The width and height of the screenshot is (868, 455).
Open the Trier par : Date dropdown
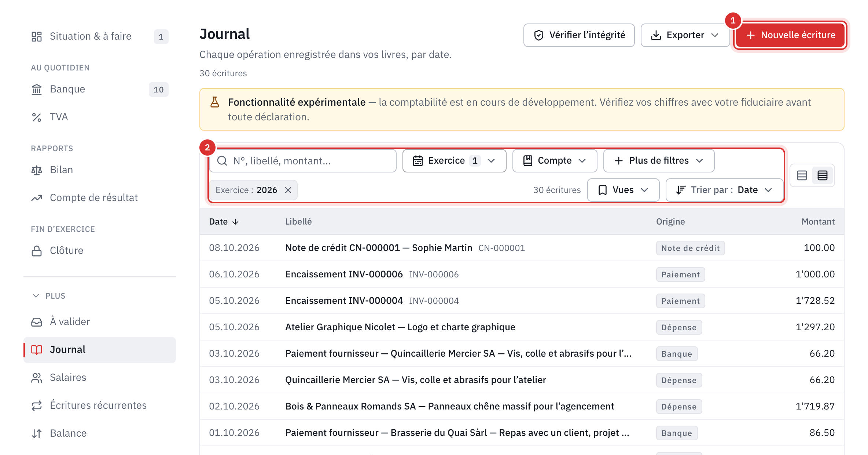(724, 190)
